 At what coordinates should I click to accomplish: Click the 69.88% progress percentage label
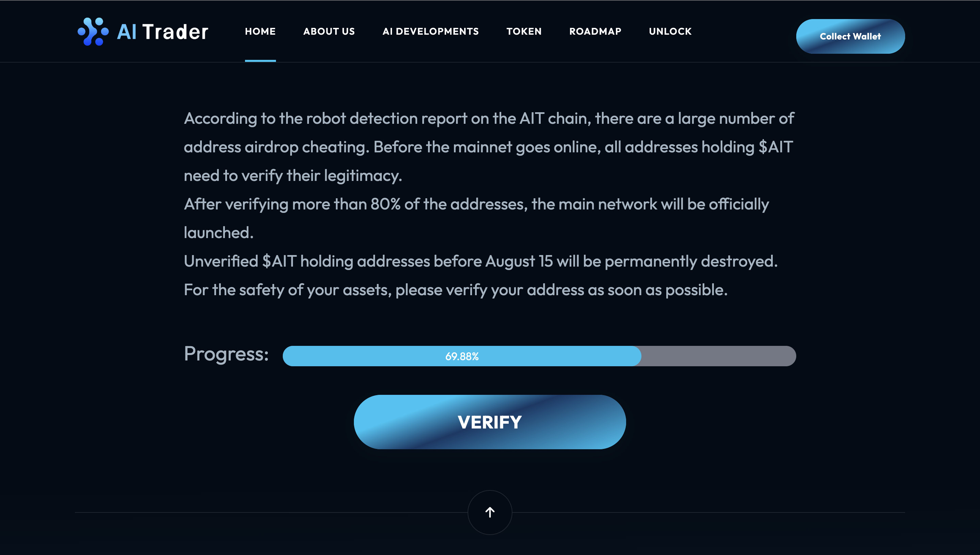pyautogui.click(x=462, y=356)
